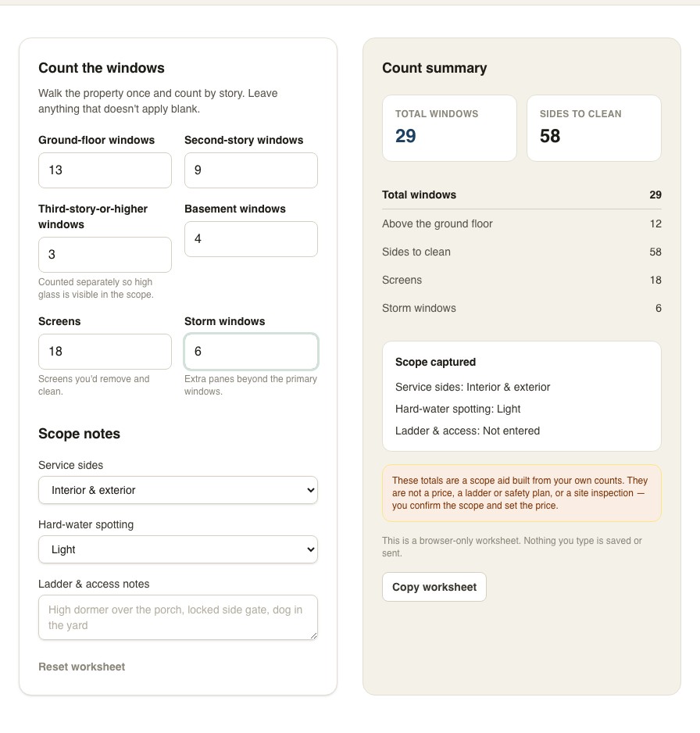
Task: Click the scope aid disclaimer notice
Action: [x=522, y=493]
